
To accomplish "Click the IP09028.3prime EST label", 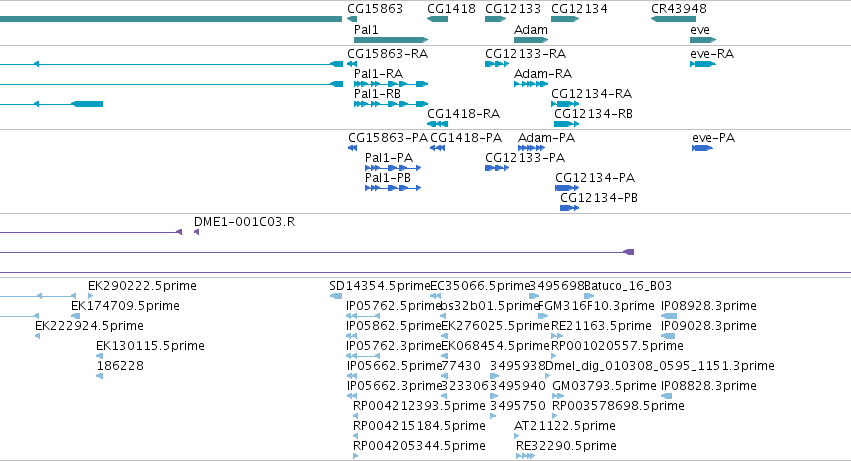I will 709,326.
